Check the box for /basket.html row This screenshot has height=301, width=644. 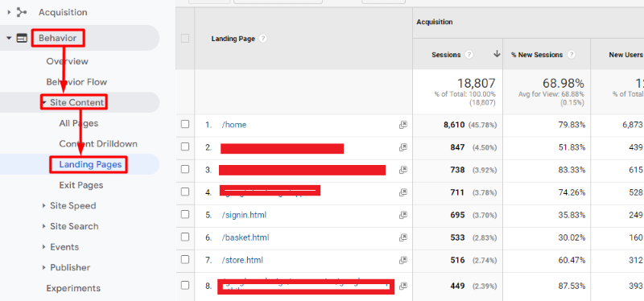coord(185,237)
